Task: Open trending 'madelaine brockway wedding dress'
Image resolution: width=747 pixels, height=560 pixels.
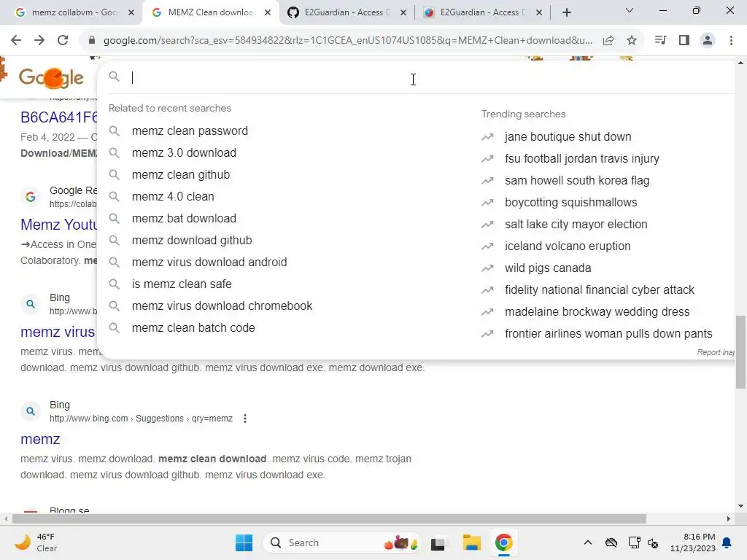Action: pyautogui.click(x=597, y=312)
